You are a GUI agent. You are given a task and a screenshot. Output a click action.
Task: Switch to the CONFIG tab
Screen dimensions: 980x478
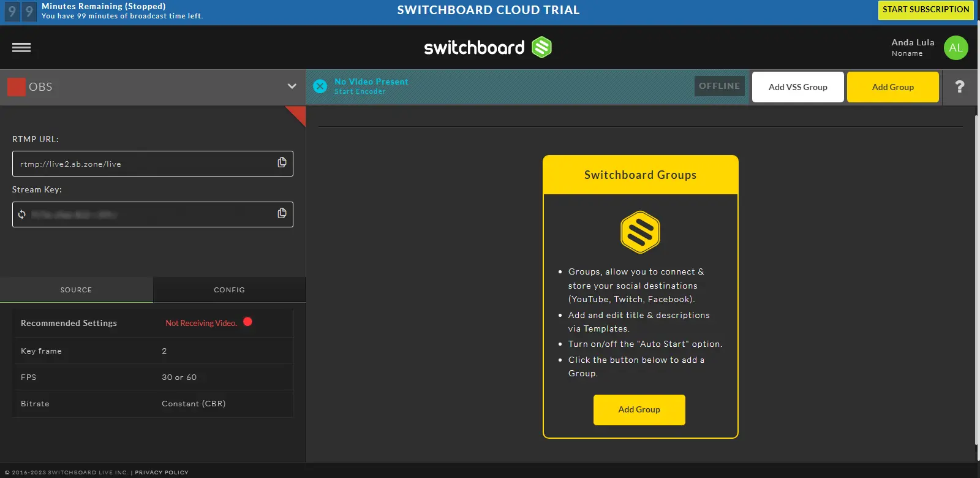[229, 290]
